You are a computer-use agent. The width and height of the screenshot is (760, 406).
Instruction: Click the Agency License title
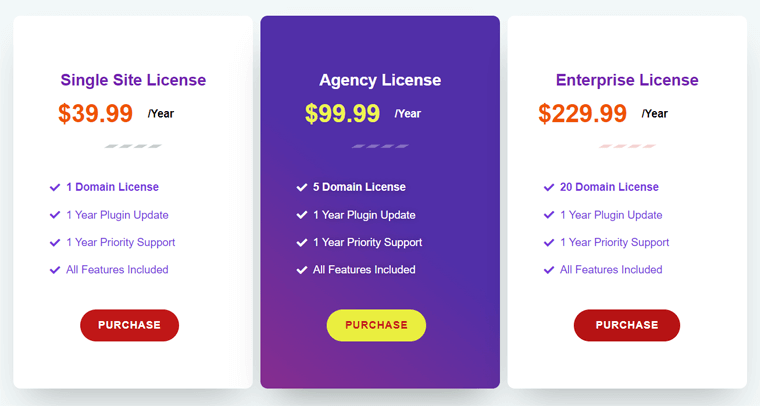click(380, 80)
